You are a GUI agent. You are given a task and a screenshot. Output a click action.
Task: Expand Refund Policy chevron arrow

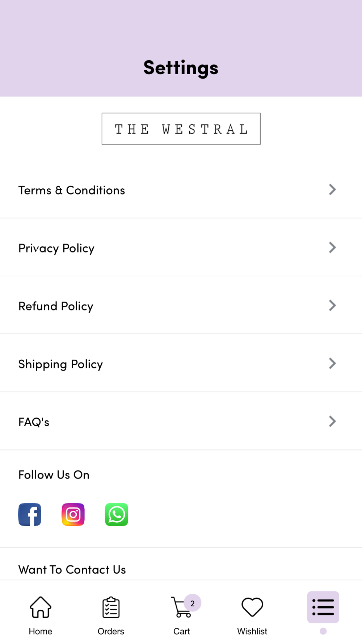pyautogui.click(x=332, y=305)
